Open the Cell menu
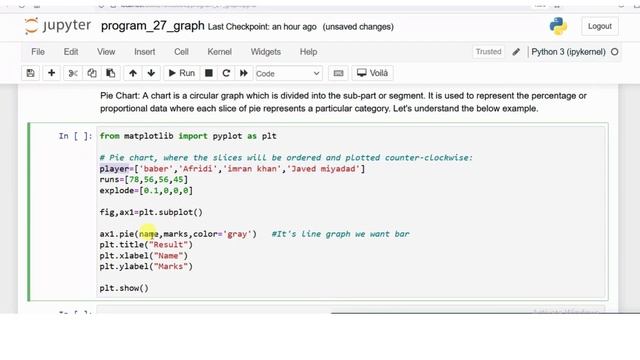 pyautogui.click(x=181, y=52)
